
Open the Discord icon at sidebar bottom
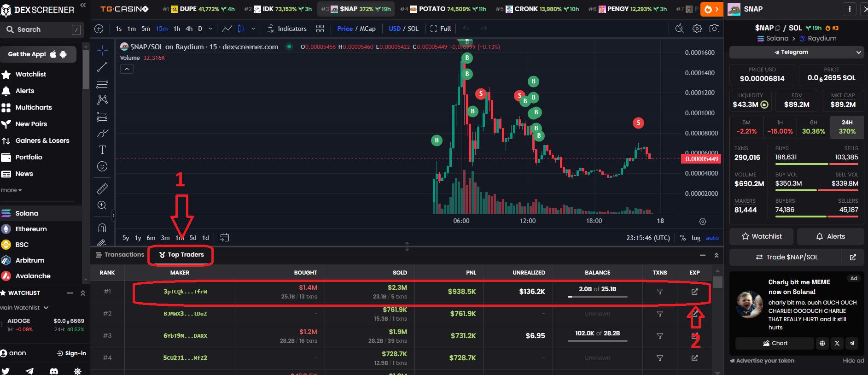point(53,371)
